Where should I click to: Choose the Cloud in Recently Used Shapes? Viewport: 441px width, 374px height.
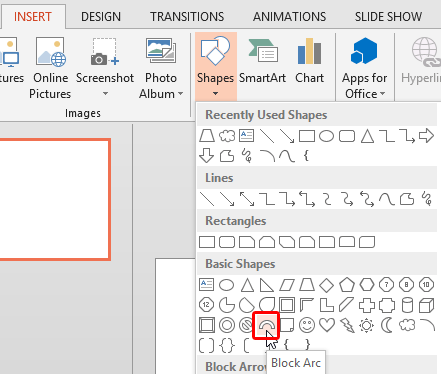(x=227, y=136)
